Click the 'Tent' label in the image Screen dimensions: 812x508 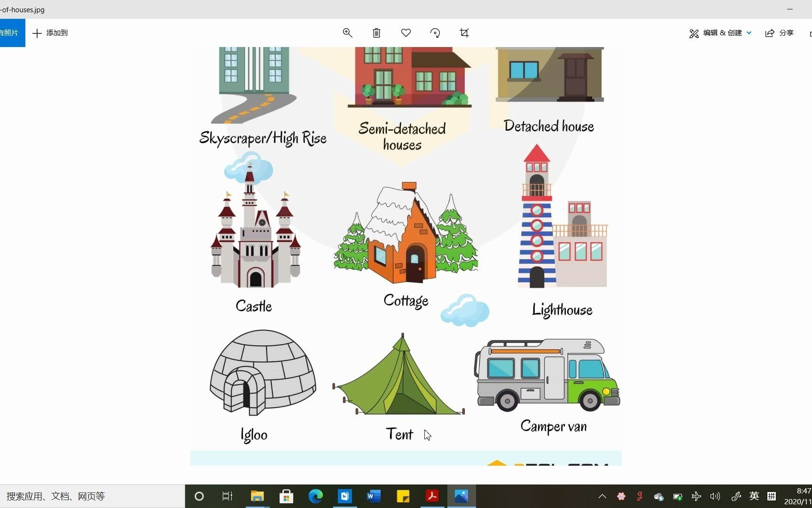(399, 434)
